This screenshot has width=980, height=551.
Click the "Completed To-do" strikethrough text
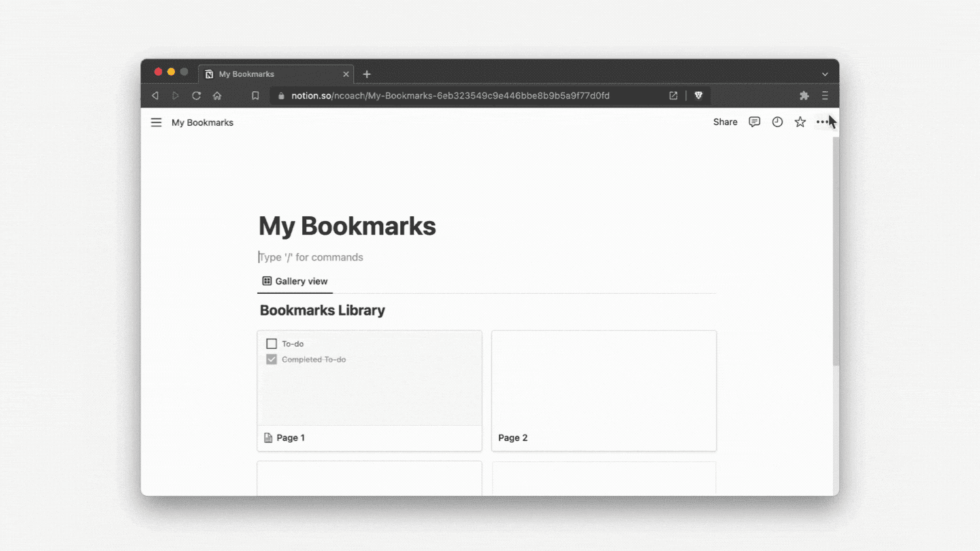click(314, 359)
